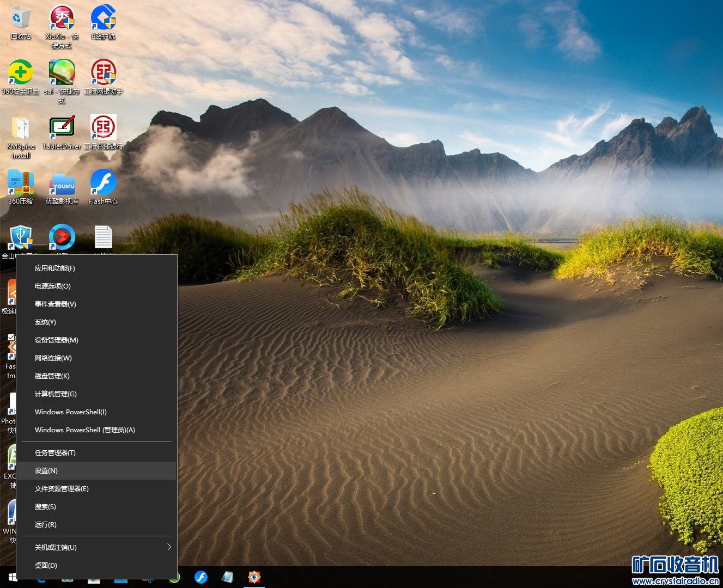Image resolution: width=723 pixels, height=588 pixels.
Task: Expand the 关机或注销(U) submenu arrow
Action: click(169, 547)
